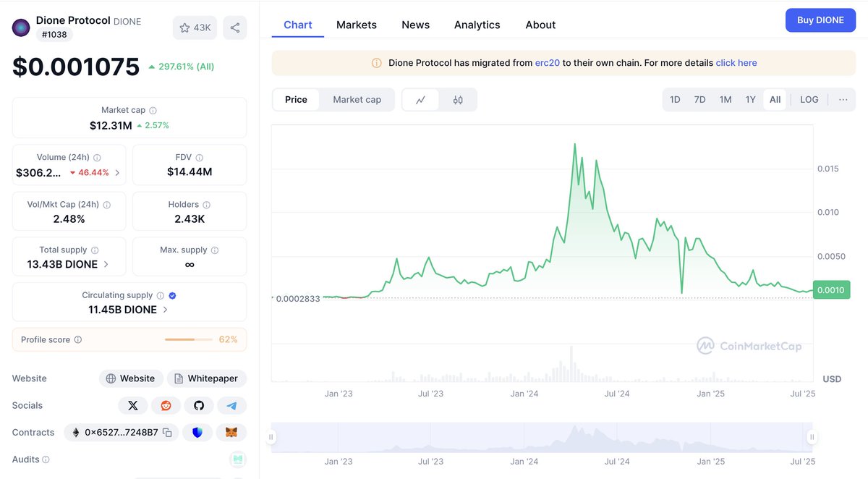Follow the 'click here' migration link
868x479 pixels.
click(736, 63)
